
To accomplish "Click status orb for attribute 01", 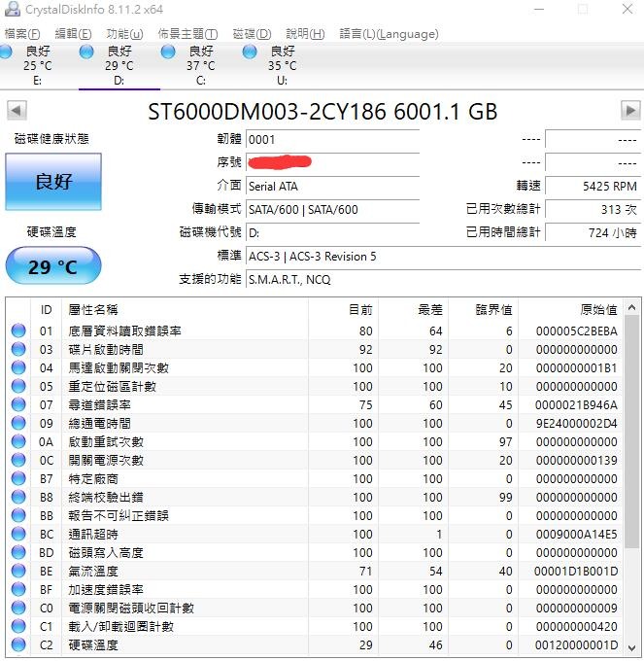I will [18, 330].
